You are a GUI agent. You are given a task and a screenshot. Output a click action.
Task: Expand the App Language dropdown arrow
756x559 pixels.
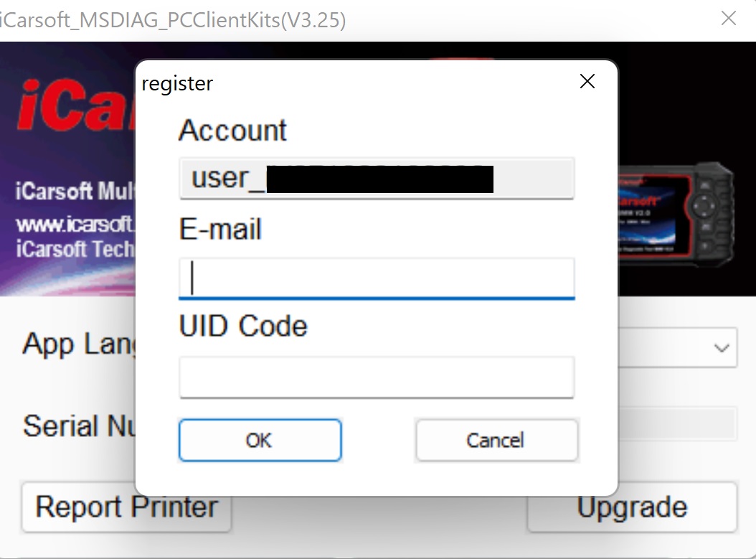(x=722, y=348)
